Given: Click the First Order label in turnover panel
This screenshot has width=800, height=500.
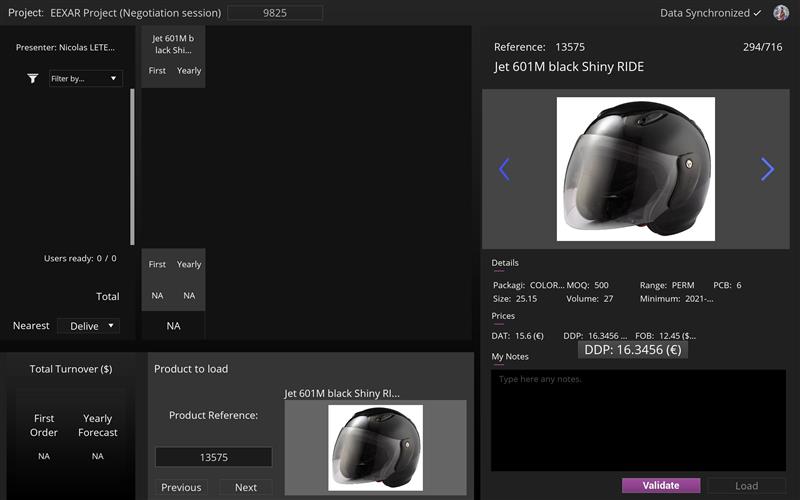Looking at the screenshot, I should (44, 425).
